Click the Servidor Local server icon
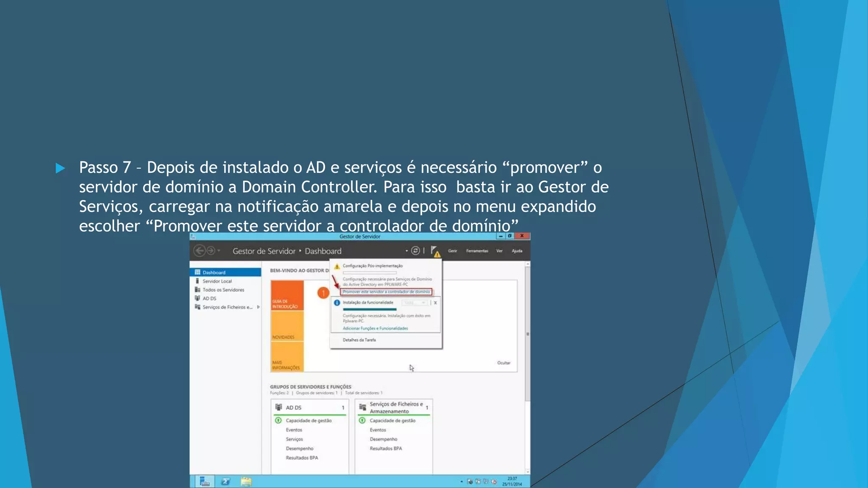 (x=198, y=281)
